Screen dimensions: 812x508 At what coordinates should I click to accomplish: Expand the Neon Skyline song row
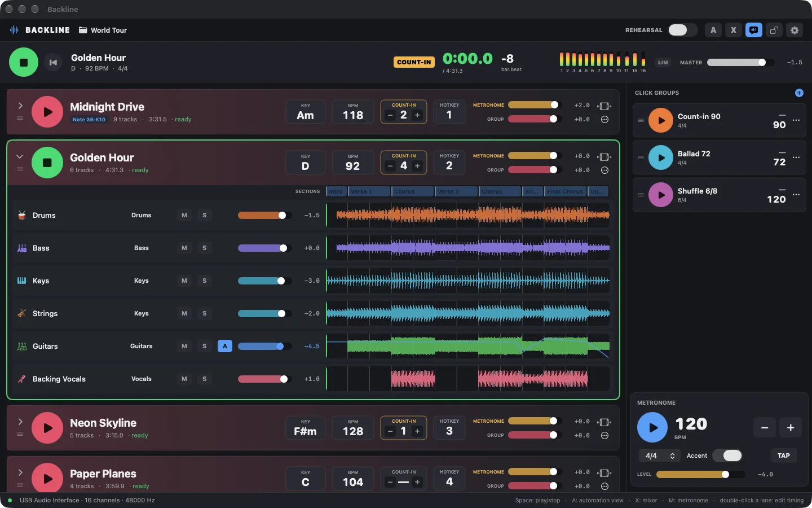click(20, 422)
